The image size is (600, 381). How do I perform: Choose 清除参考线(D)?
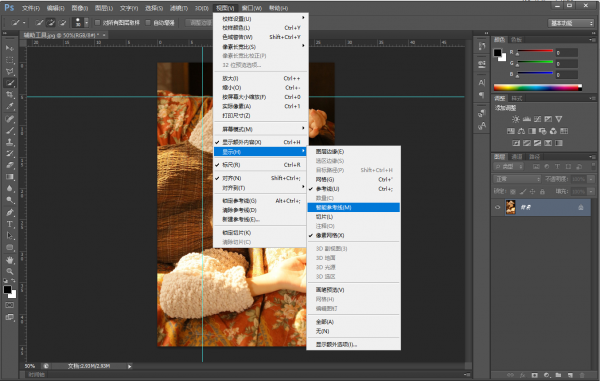click(260, 210)
